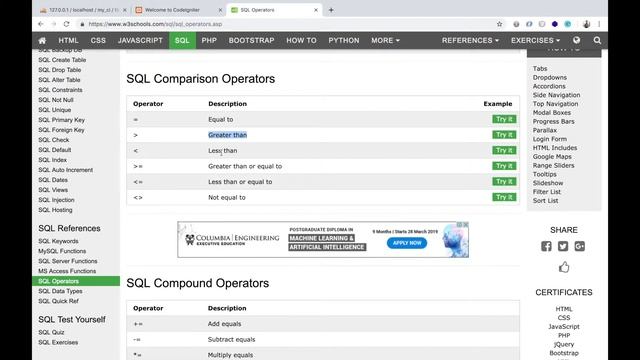Go back with browser back arrow

41,24
